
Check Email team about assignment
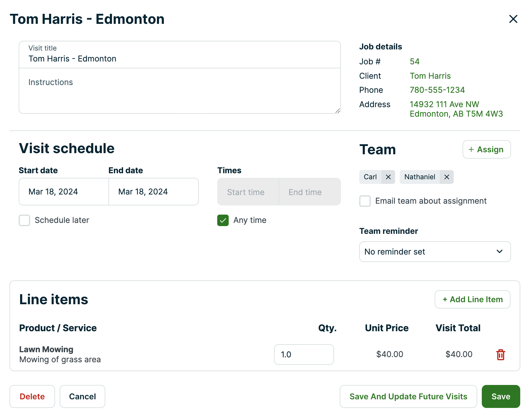click(x=365, y=201)
